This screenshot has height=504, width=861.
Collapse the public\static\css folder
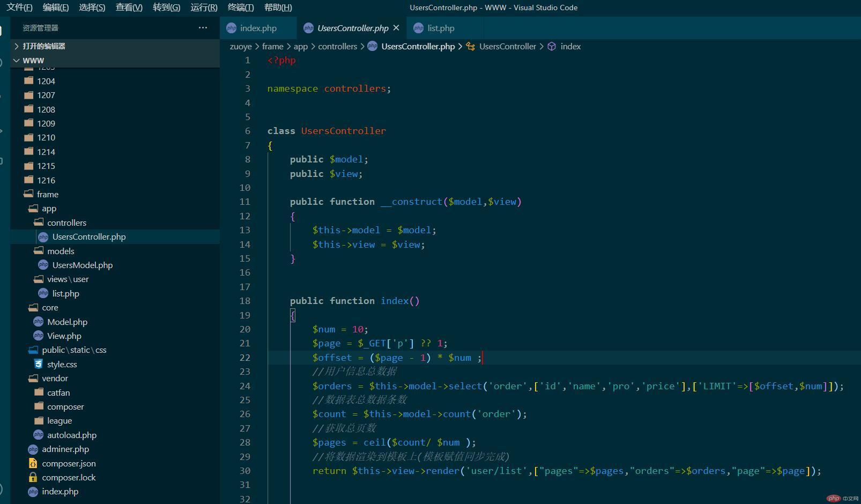(x=115, y=350)
